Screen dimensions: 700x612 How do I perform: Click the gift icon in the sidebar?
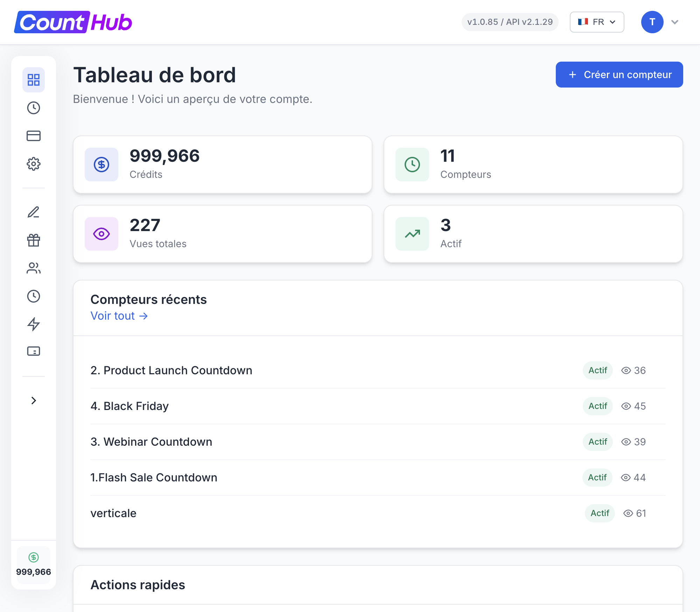coord(34,240)
